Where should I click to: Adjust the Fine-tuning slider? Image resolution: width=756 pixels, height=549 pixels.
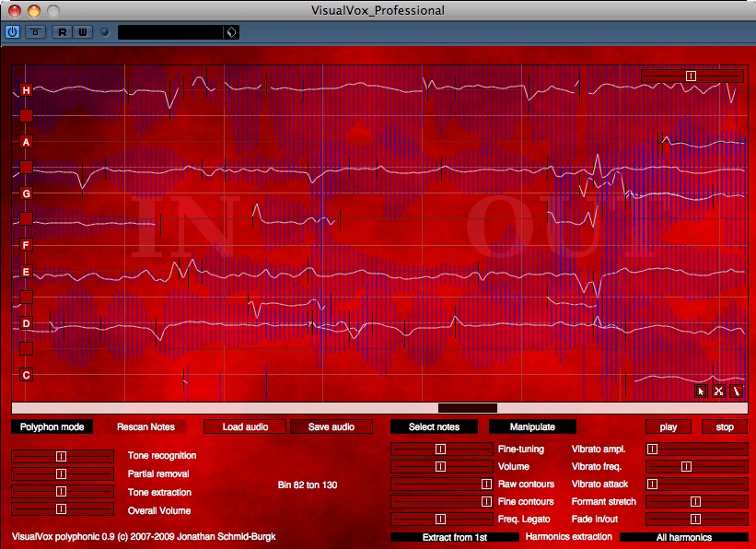tap(441, 450)
